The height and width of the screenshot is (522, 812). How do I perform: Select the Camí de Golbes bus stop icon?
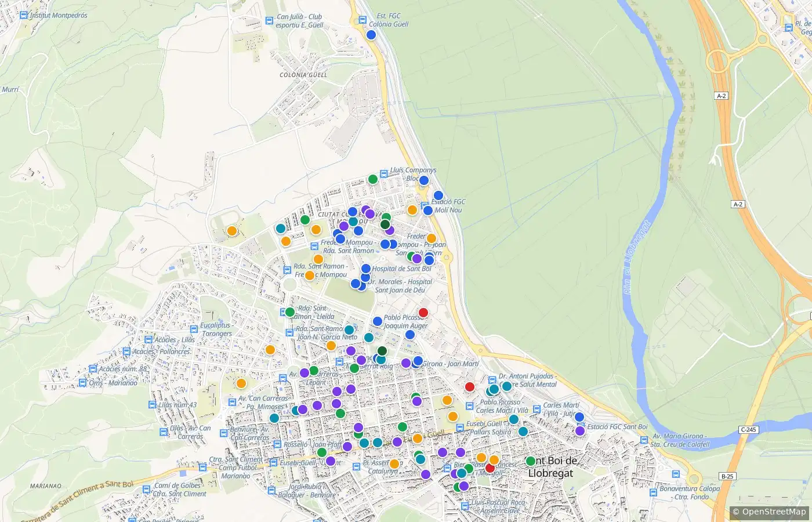(145, 490)
